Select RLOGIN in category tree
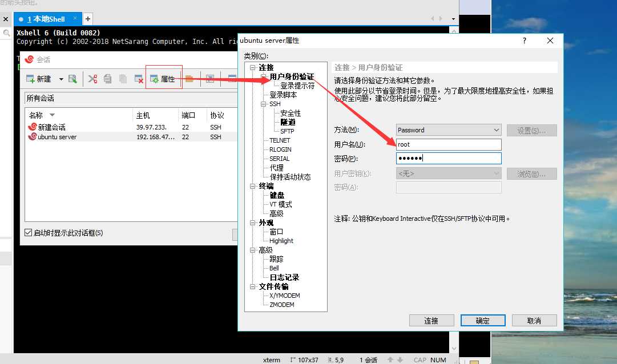617x364 pixels. [280, 149]
